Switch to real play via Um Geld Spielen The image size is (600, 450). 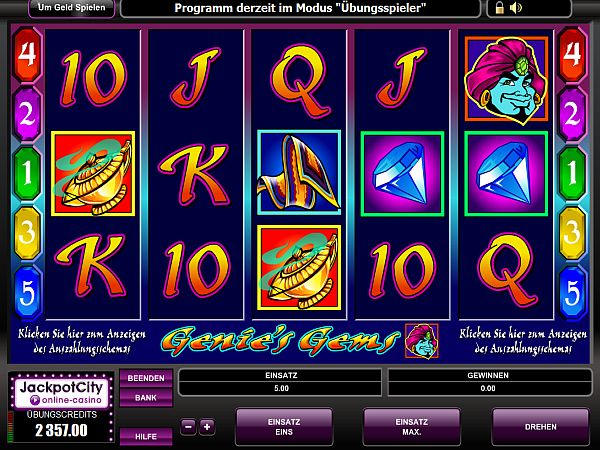(x=72, y=8)
